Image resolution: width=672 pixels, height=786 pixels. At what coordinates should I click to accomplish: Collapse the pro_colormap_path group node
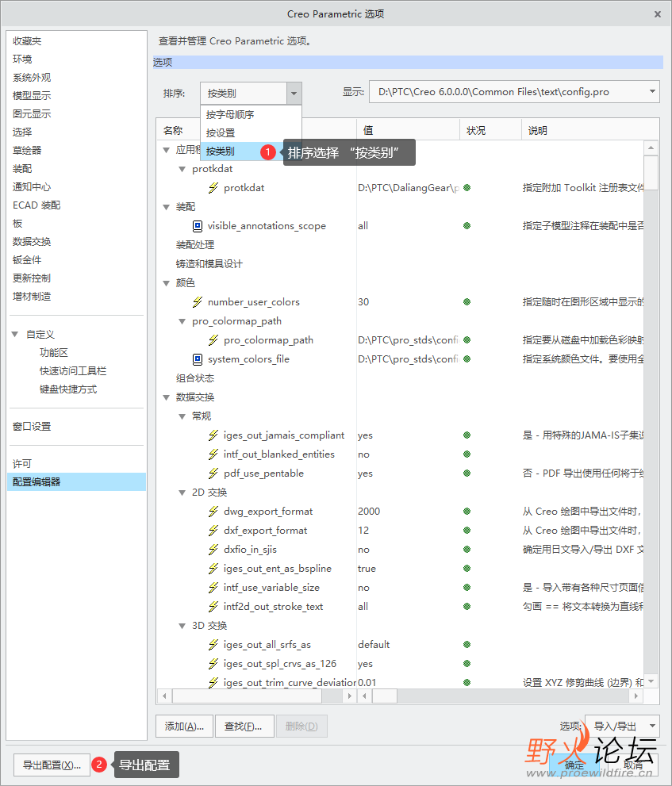click(182, 321)
